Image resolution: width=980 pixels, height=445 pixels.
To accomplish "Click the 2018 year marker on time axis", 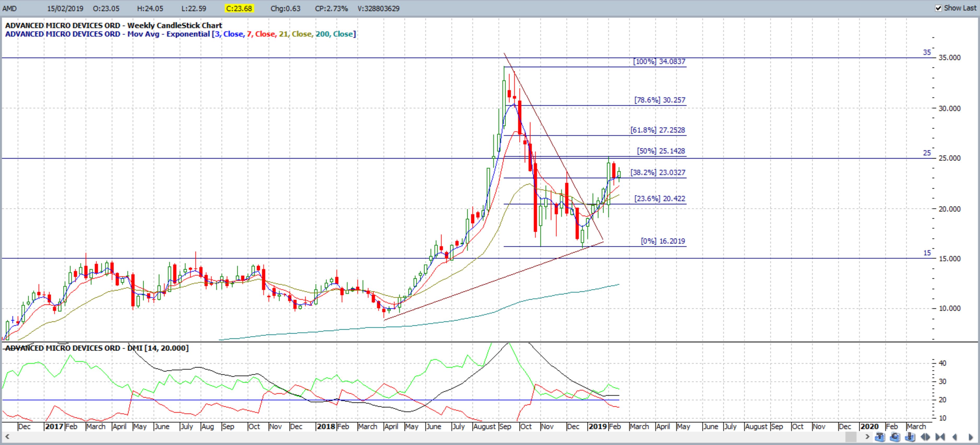I will (326, 427).
